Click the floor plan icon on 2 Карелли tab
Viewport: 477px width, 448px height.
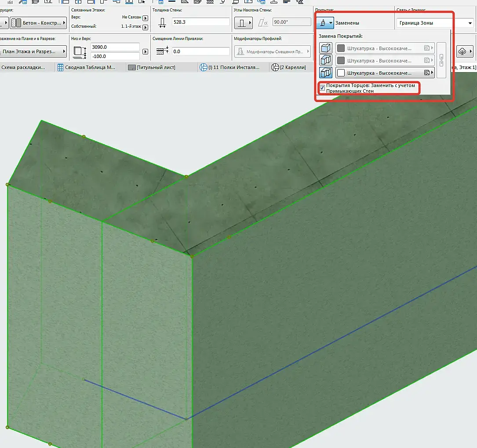(275, 67)
